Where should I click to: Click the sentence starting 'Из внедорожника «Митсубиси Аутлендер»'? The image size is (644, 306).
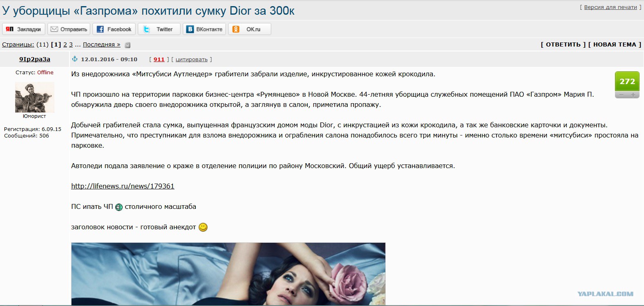253,74
